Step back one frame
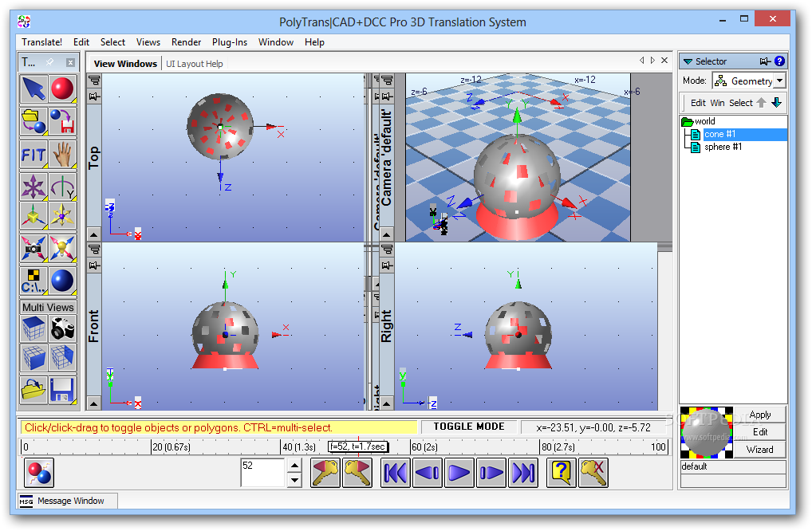The image size is (812, 531). click(x=428, y=473)
